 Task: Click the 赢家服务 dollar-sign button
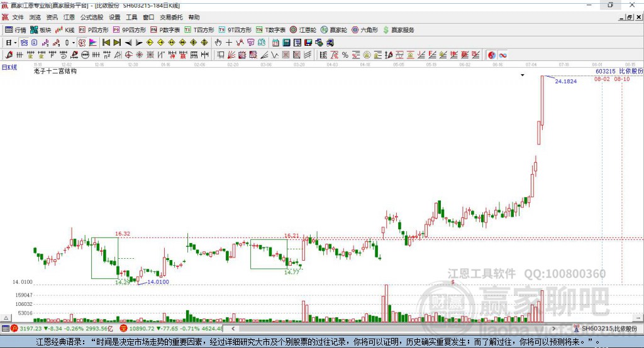(398, 30)
